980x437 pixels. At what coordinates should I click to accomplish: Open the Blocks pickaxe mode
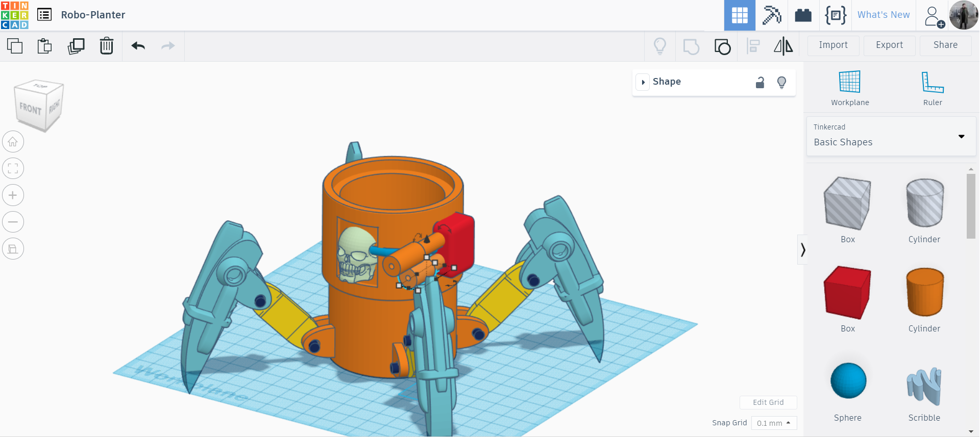tap(772, 15)
